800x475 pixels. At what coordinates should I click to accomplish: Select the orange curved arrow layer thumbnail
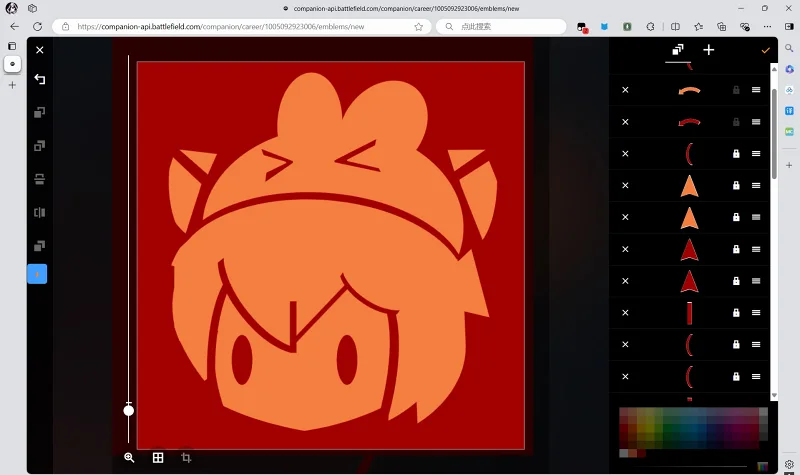click(689, 91)
